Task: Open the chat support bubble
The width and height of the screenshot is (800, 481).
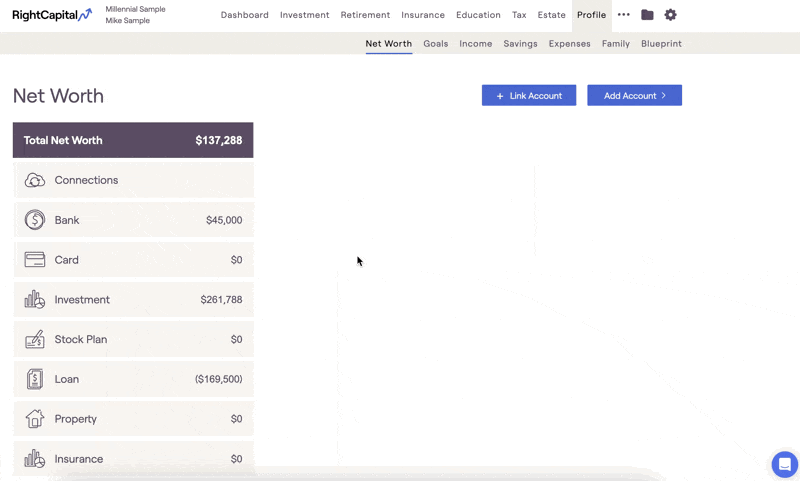Action: [x=784, y=464]
